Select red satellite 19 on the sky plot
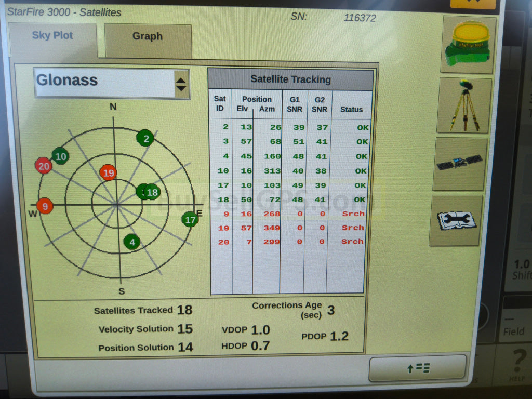The width and height of the screenshot is (532, 399). coord(108,172)
